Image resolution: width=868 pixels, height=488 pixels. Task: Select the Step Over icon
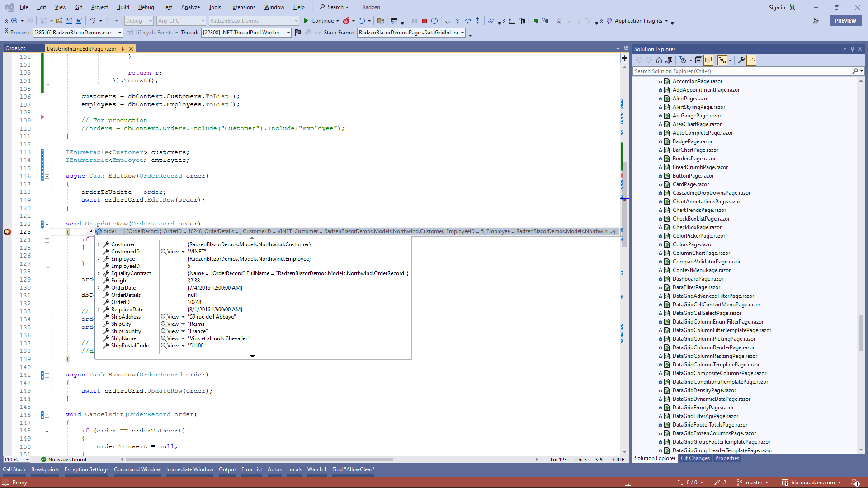click(467, 21)
